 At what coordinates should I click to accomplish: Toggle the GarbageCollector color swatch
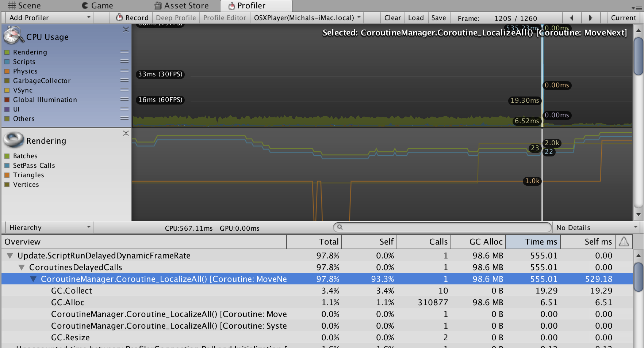click(x=7, y=81)
